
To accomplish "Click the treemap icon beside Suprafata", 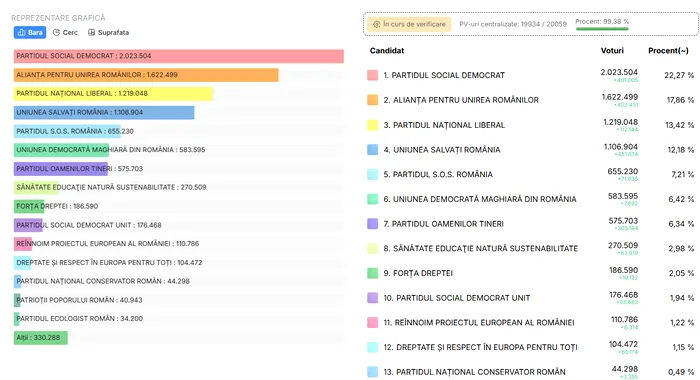I will pyautogui.click(x=92, y=33).
